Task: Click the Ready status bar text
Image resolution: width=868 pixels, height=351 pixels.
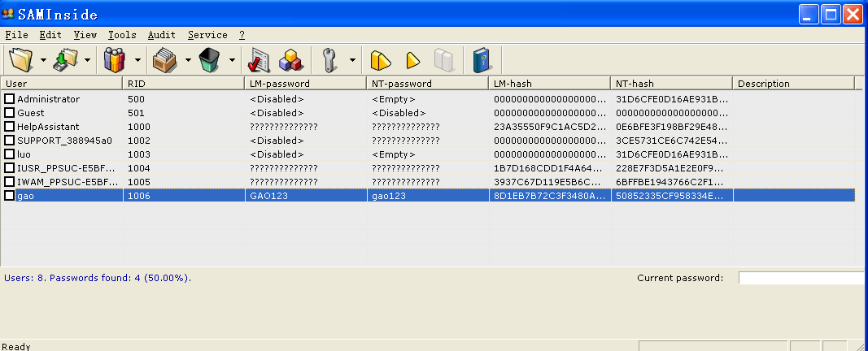Action: [16, 347]
